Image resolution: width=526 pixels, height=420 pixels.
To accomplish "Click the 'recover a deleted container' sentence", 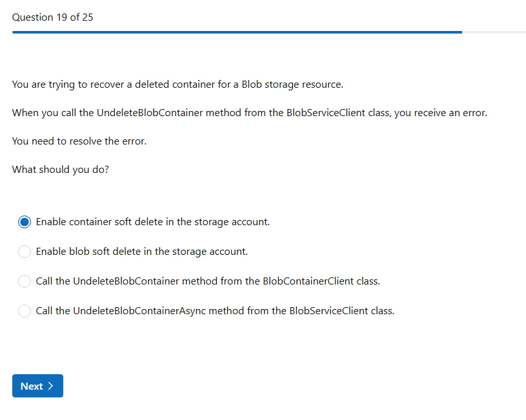I will click(177, 85).
